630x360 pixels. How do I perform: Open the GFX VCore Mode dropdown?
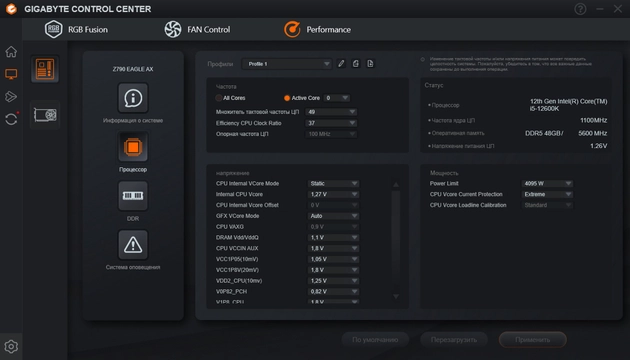click(333, 216)
